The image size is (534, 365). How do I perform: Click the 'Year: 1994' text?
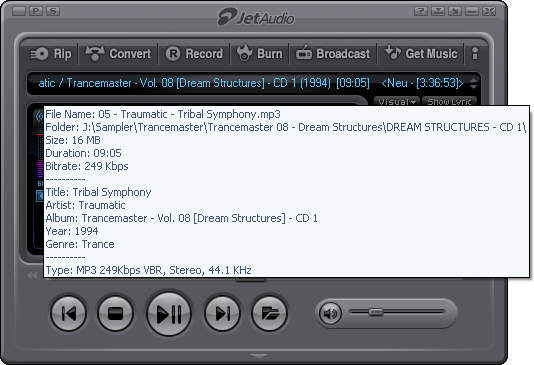(72, 231)
